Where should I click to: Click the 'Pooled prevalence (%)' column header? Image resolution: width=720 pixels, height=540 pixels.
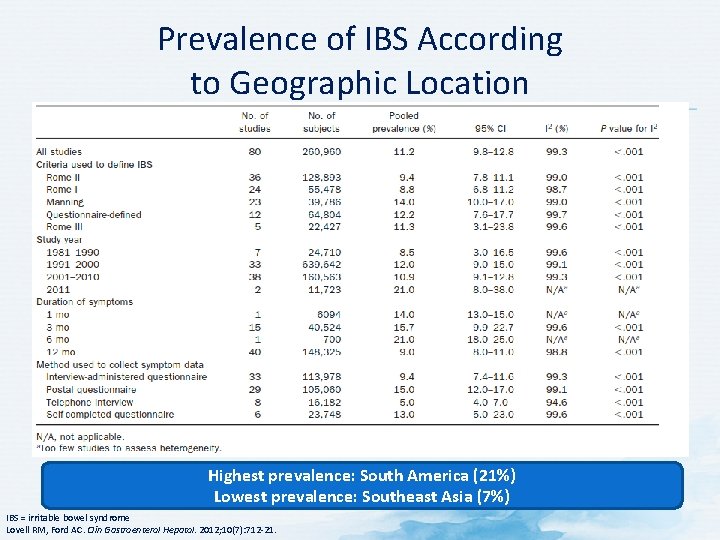(404, 122)
